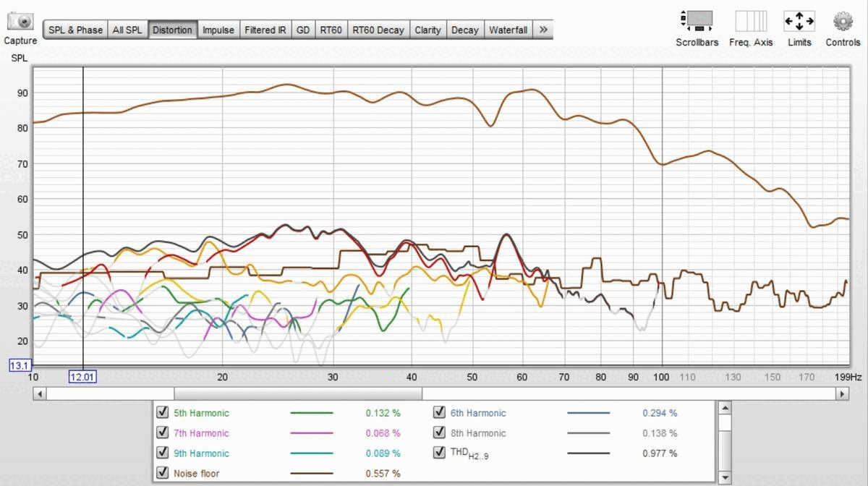The image size is (868, 486).
Task: Click the 0.068 % 7th Harmonic value
Action: pos(383,433)
